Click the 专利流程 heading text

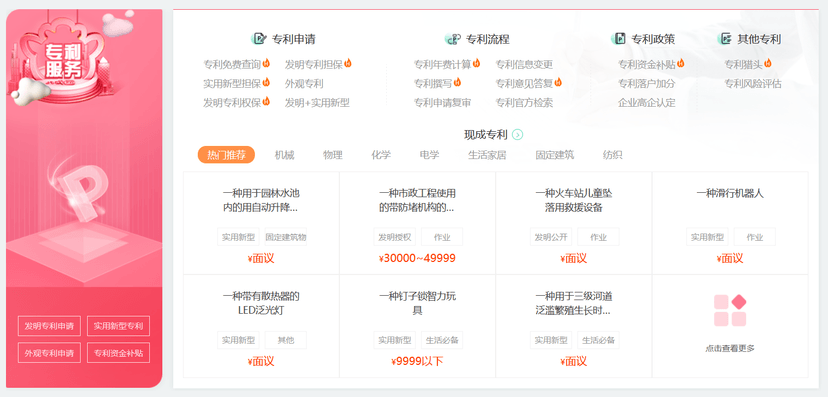click(x=487, y=39)
